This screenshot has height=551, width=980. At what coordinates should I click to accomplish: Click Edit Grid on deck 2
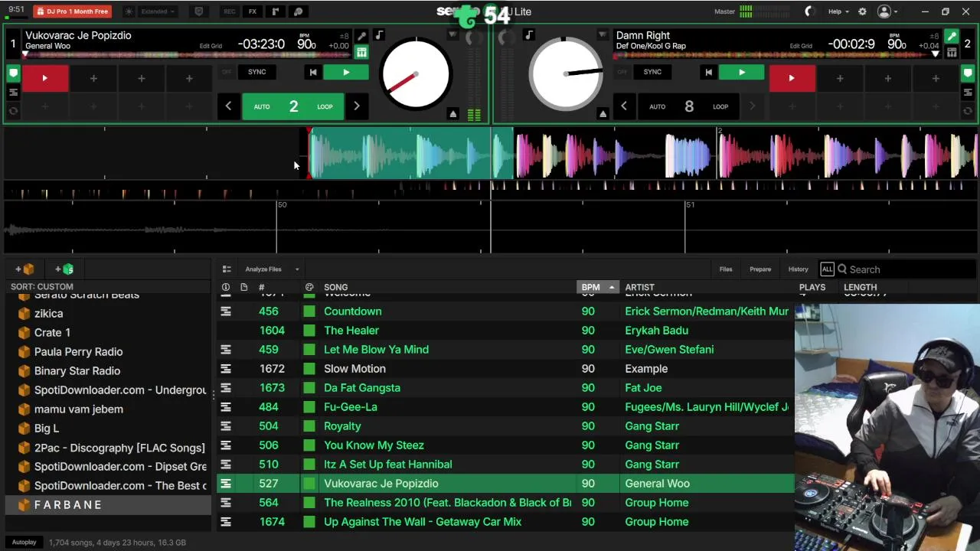point(802,46)
